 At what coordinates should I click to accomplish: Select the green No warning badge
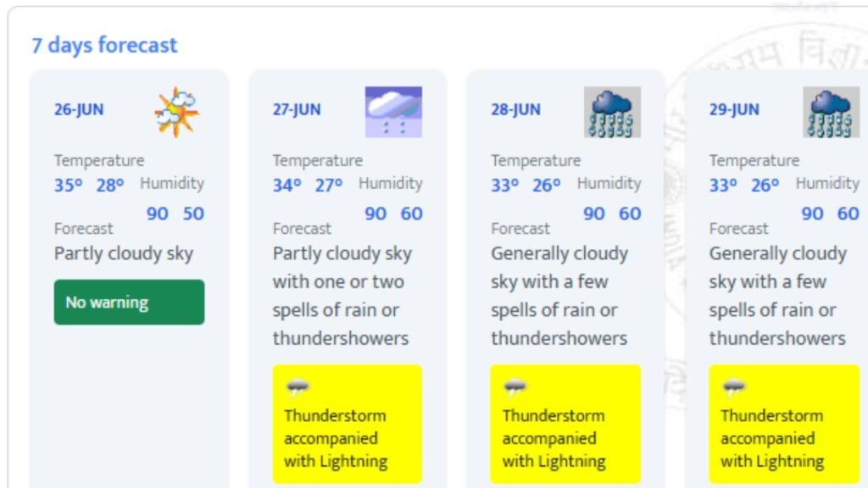coord(129,302)
